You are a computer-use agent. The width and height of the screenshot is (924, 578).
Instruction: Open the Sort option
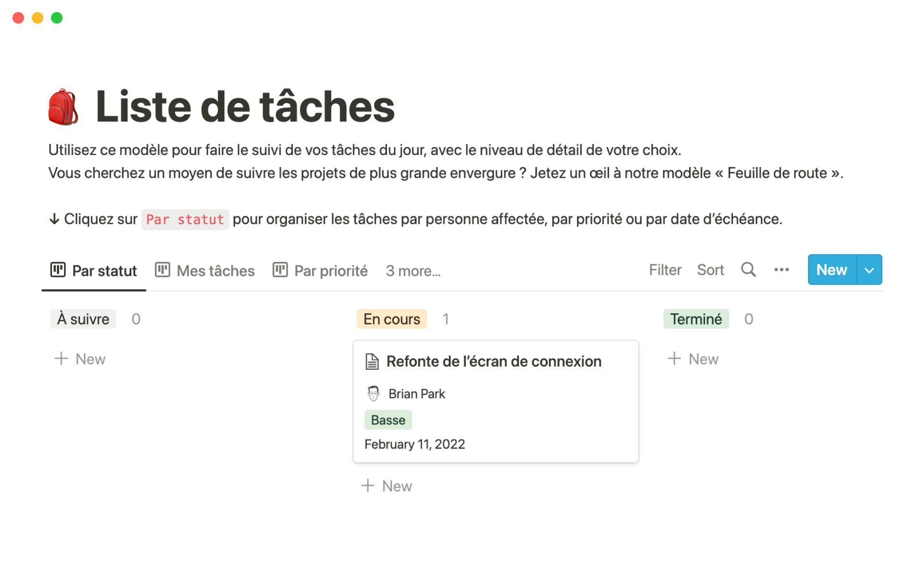click(710, 270)
